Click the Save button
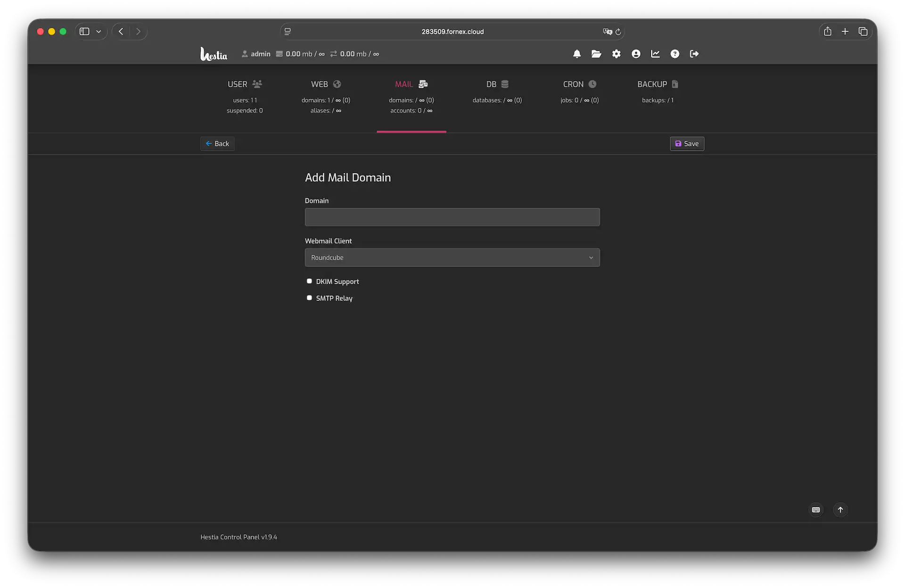 pos(687,144)
